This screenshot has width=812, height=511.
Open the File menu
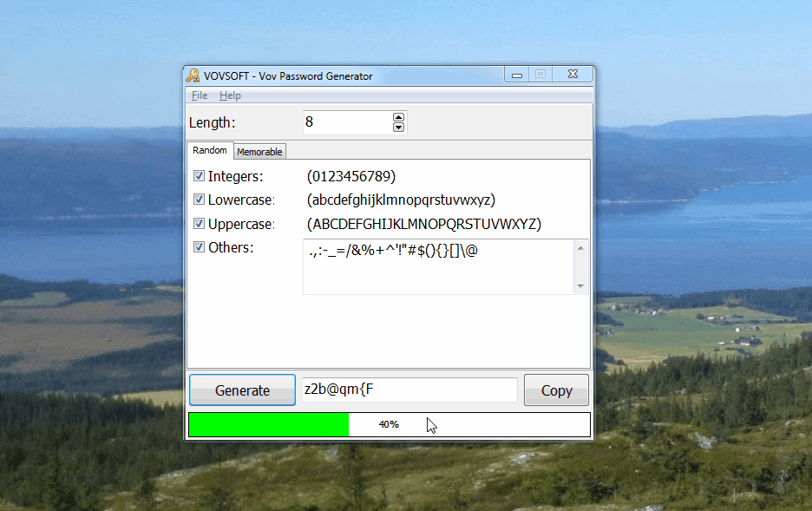pyautogui.click(x=200, y=95)
